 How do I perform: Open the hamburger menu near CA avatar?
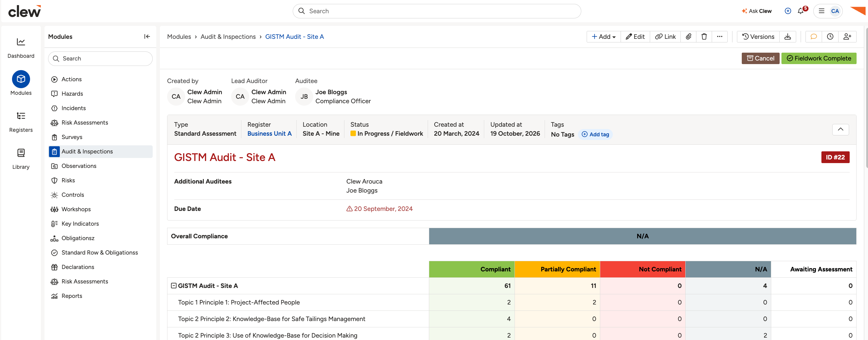pos(821,11)
